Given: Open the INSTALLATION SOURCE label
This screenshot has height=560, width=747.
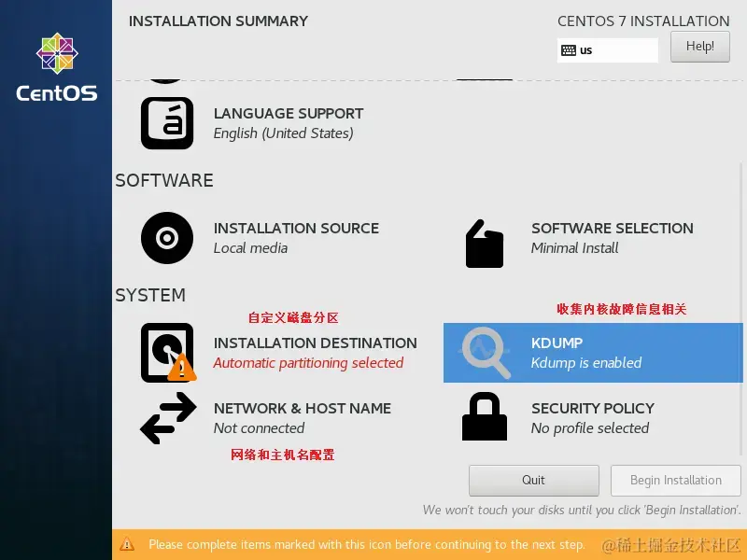Looking at the screenshot, I should point(296,228).
